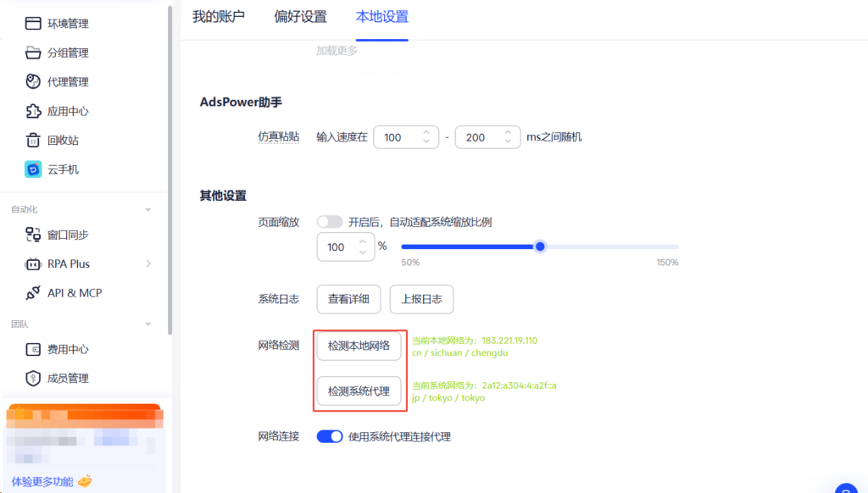Click the 200 ms input speed field
Screen dimensions: 868x493
[487, 137]
